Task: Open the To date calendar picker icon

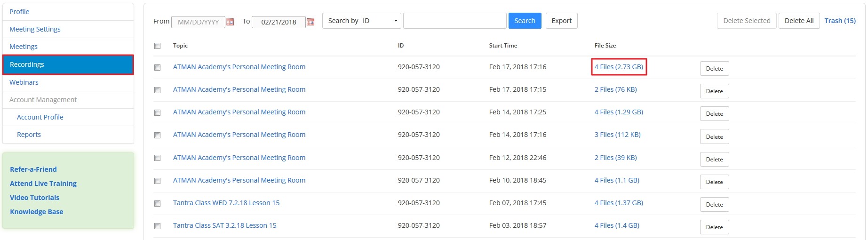Action: coord(311,22)
